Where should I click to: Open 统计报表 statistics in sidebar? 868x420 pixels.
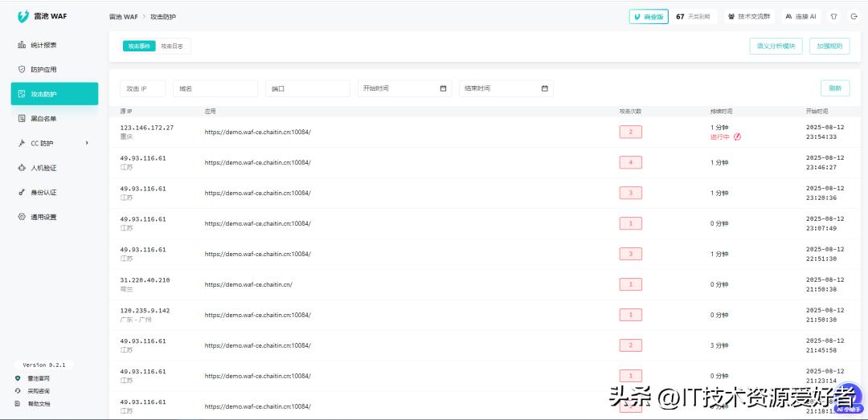click(43, 45)
